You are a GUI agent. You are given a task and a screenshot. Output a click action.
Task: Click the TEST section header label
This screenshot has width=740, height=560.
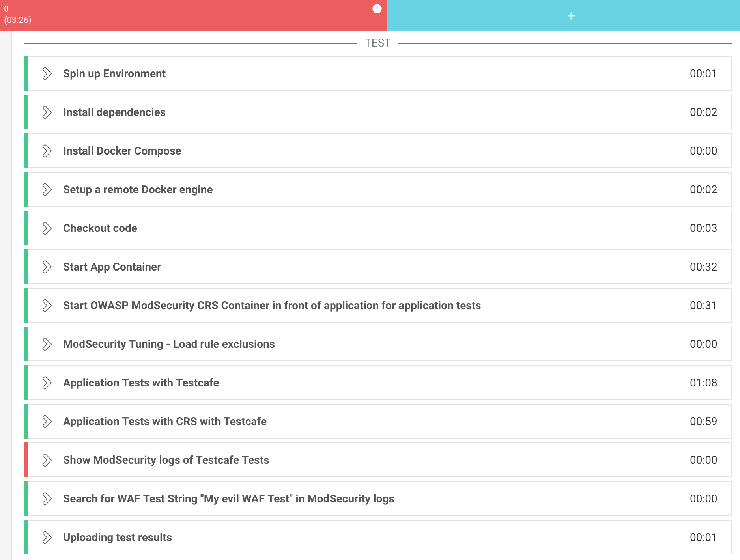[x=377, y=43]
